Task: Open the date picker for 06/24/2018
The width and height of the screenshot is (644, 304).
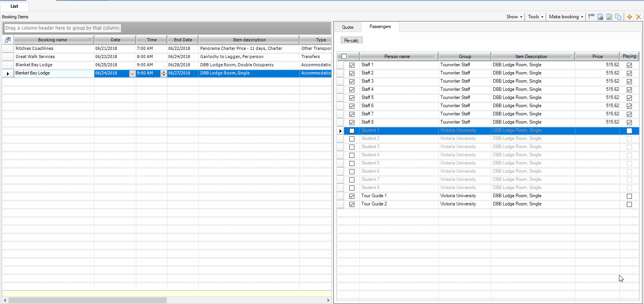Action: (x=132, y=74)
